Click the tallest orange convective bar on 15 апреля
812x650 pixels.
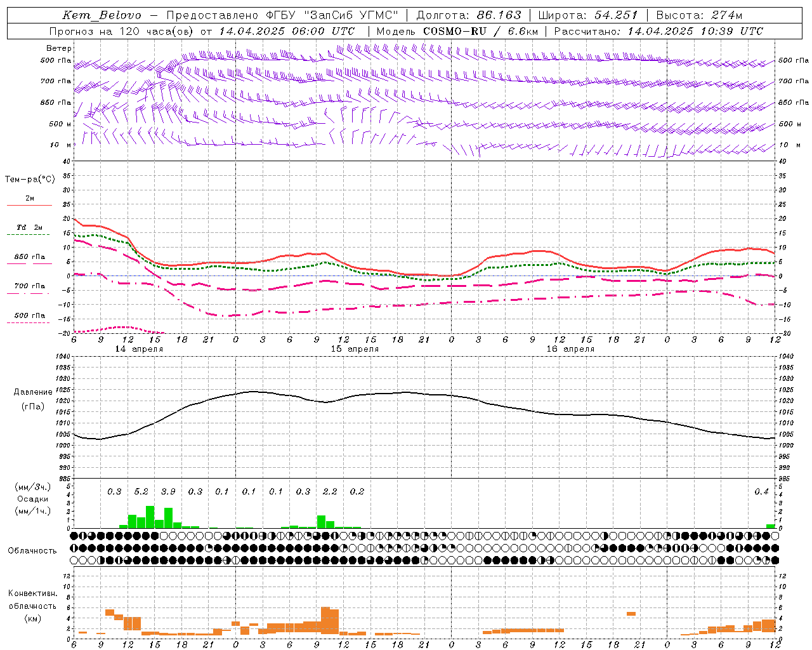[325, 621]
